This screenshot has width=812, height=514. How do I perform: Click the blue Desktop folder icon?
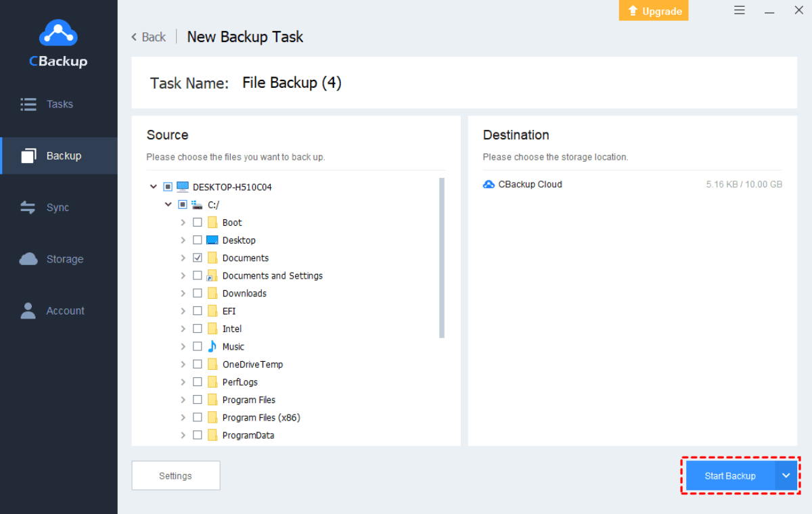point(212,240)
